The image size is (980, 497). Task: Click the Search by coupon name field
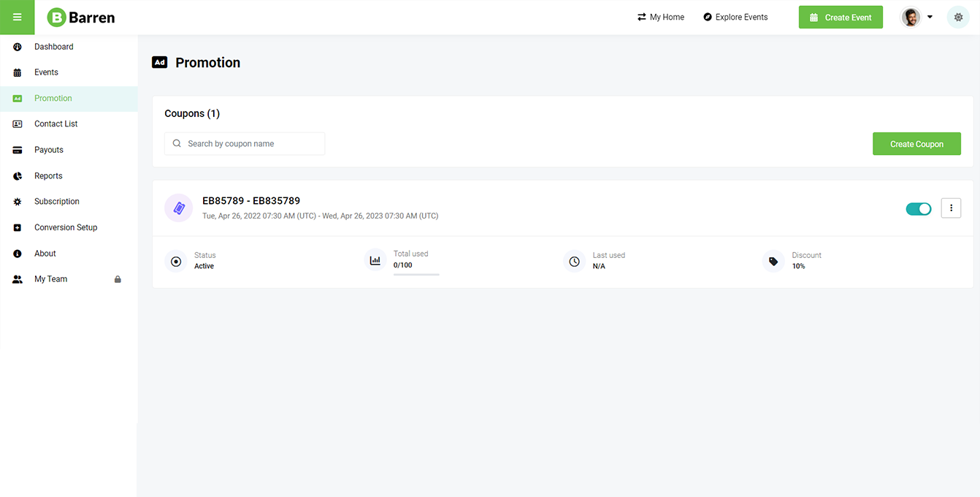click(x=245, y=144)
